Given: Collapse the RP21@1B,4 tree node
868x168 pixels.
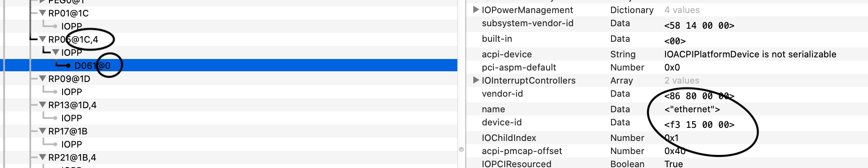Looking at the screenshot, I should [43, 157].
